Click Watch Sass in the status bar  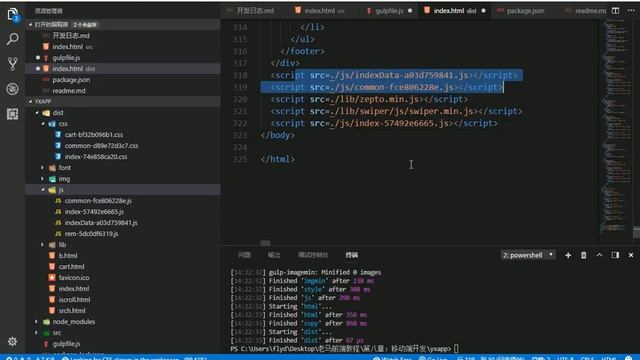[392, 358]
